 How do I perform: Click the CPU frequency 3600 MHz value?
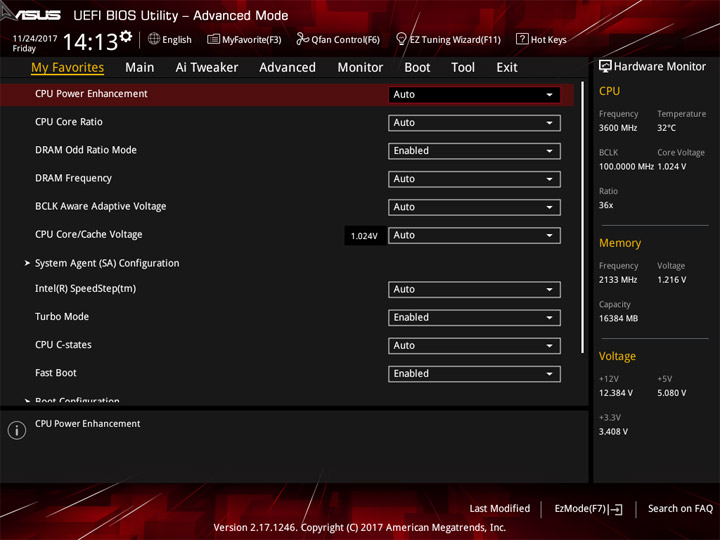pyautogui.click(x=618, y=128)
